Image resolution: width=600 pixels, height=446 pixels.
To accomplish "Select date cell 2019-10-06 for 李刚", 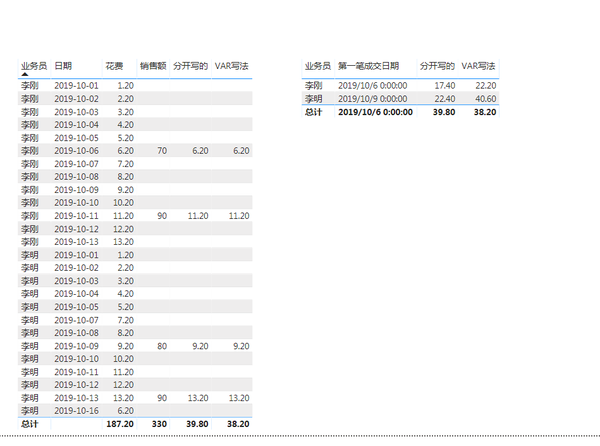I will click(x=77, y=151).
